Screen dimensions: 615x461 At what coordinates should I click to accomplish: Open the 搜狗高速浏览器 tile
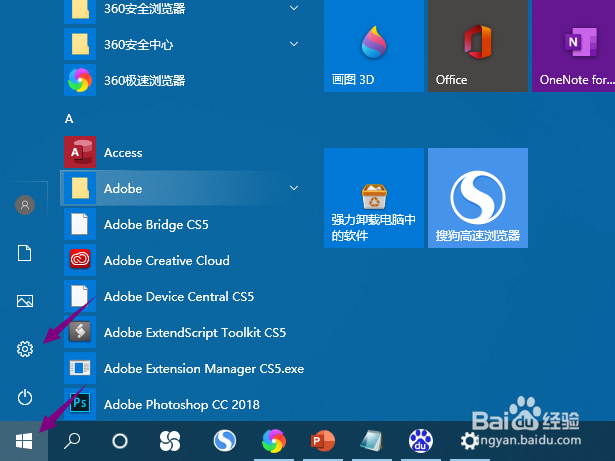pos(478,198)
